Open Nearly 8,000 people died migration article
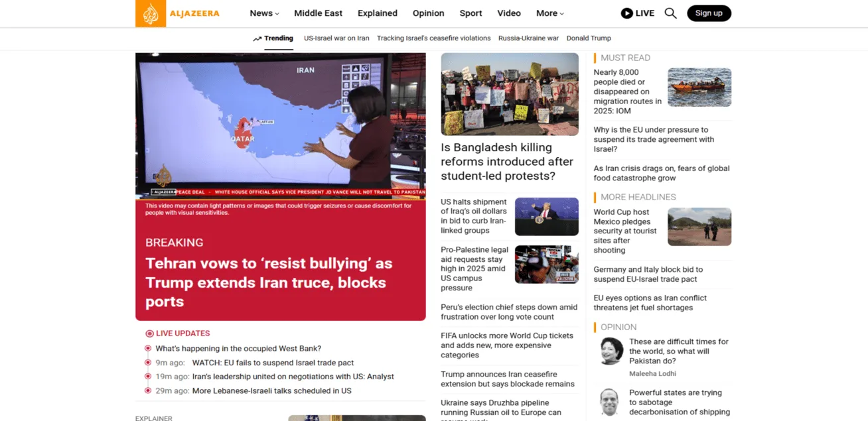The height and width of the screenshot is (421, 868). click(x=627, y=91)
